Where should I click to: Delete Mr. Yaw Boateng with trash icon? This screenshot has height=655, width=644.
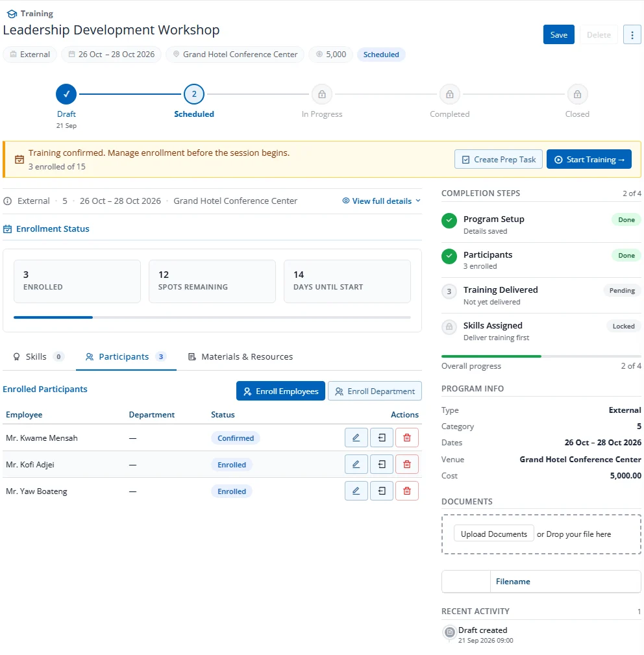[x=407, y=491]
